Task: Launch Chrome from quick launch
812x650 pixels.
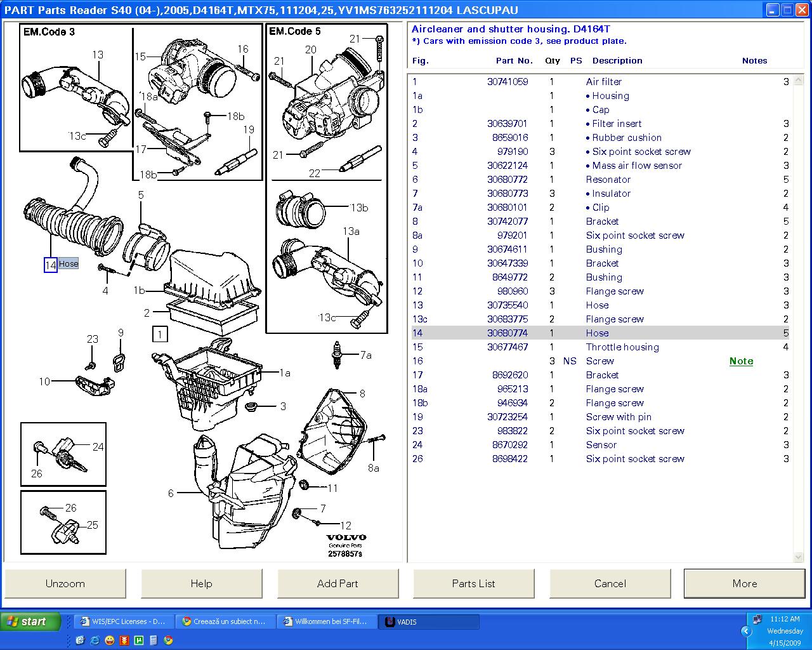Action: pyautogui.click(x=168, y=640)
